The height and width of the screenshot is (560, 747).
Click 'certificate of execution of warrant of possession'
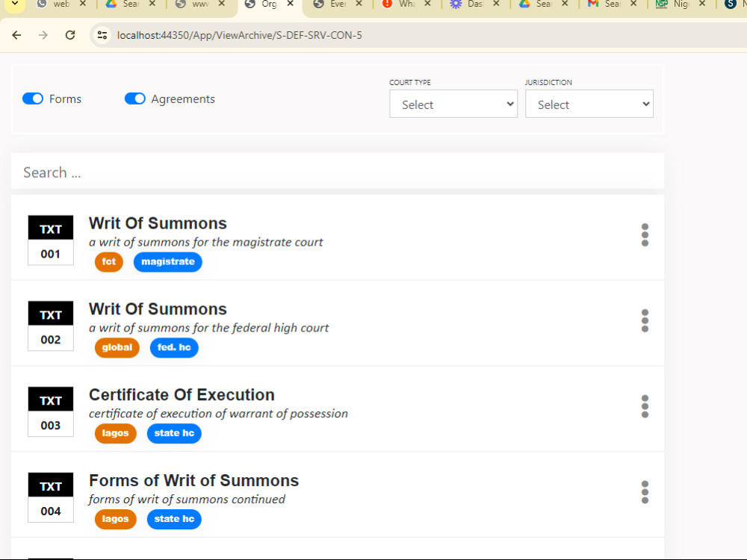(x=218, y=414)
